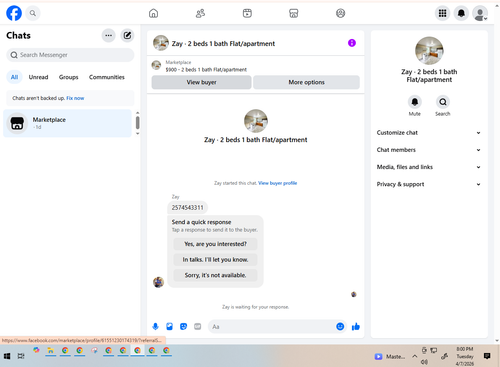Click the View buyer profile link
This screenshot has height=367, width=500.
[x=277, y=183]
